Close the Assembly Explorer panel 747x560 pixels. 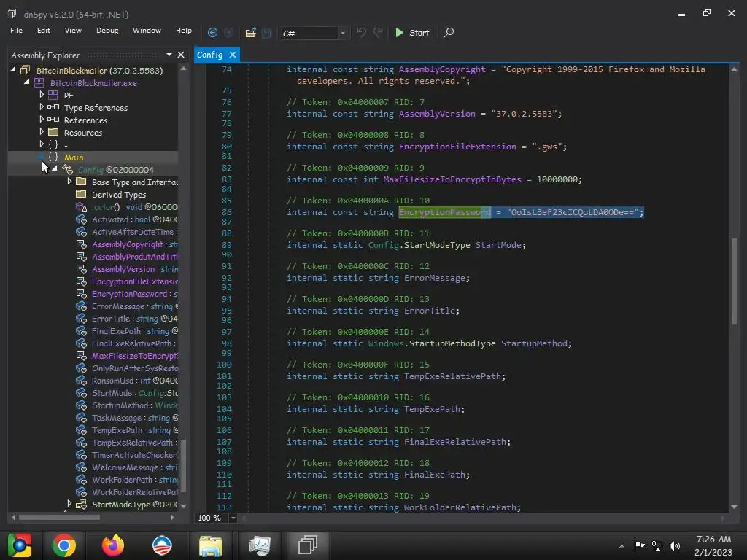[x=181, y=55]
